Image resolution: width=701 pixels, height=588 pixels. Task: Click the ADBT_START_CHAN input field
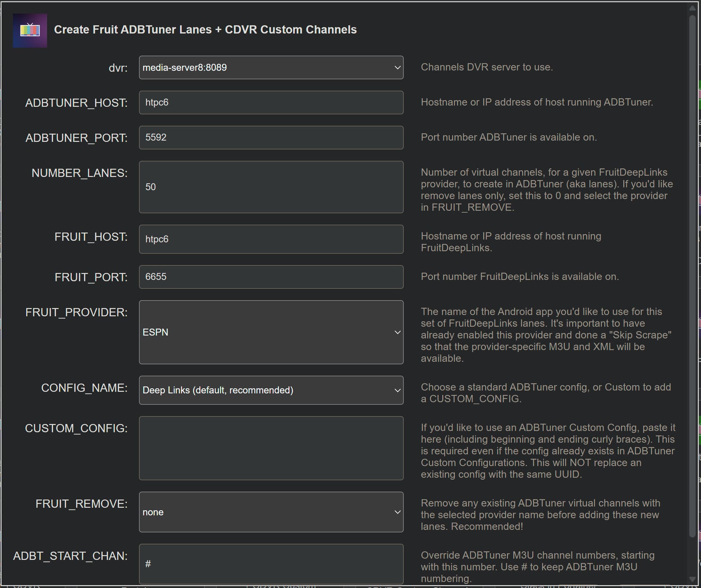pyautogui.click(x=271, y=564)
